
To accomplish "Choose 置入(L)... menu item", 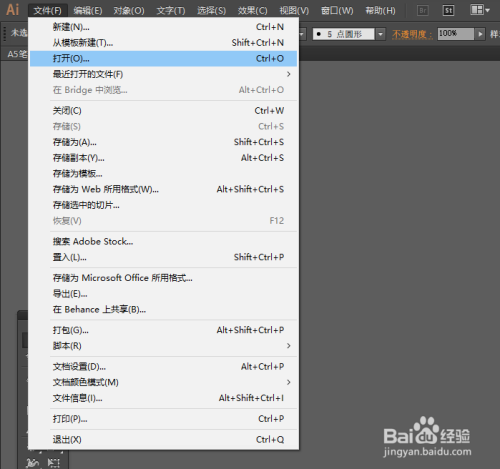I will [x=163, y=257].
